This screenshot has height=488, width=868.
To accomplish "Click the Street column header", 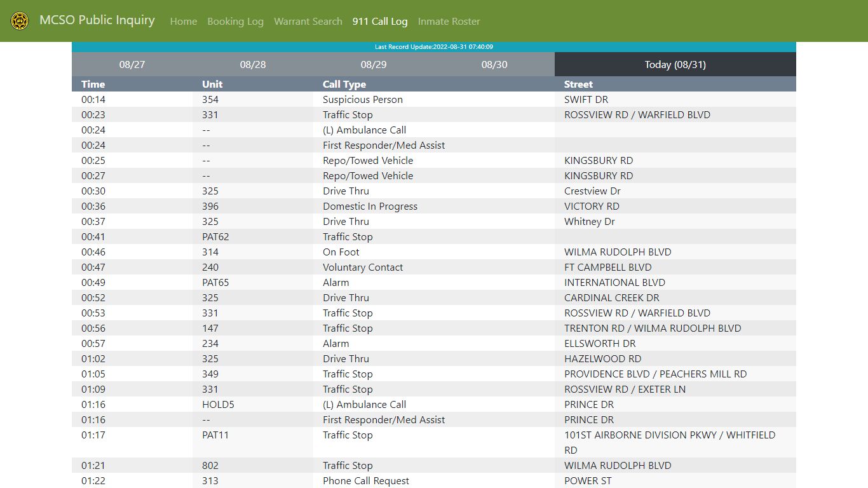I will tap(675, 84).
